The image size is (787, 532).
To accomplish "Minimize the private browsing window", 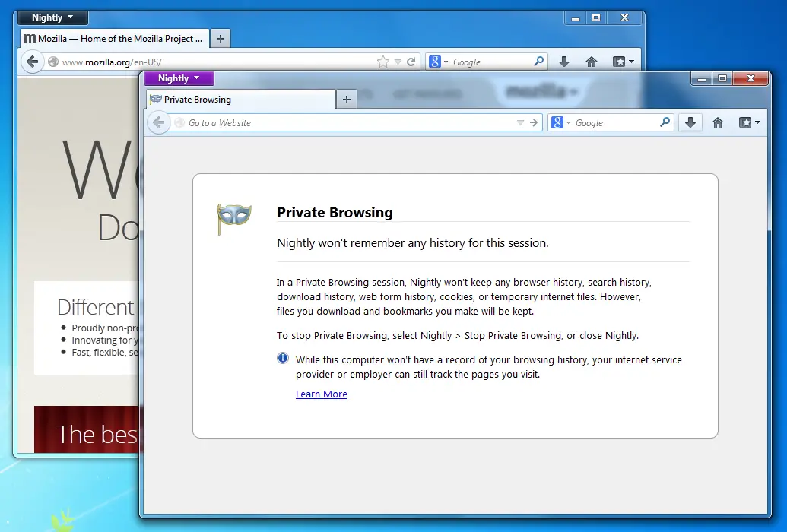I will coord(702,79).
